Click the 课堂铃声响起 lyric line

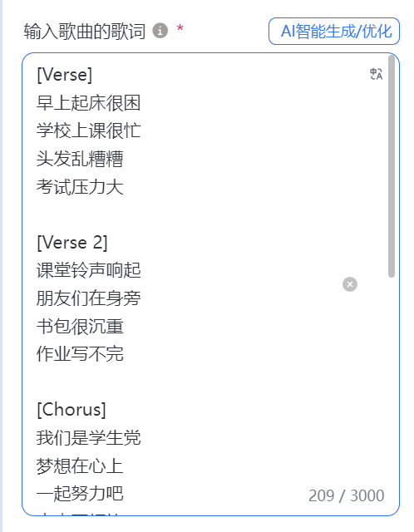[x=88, y=270]
